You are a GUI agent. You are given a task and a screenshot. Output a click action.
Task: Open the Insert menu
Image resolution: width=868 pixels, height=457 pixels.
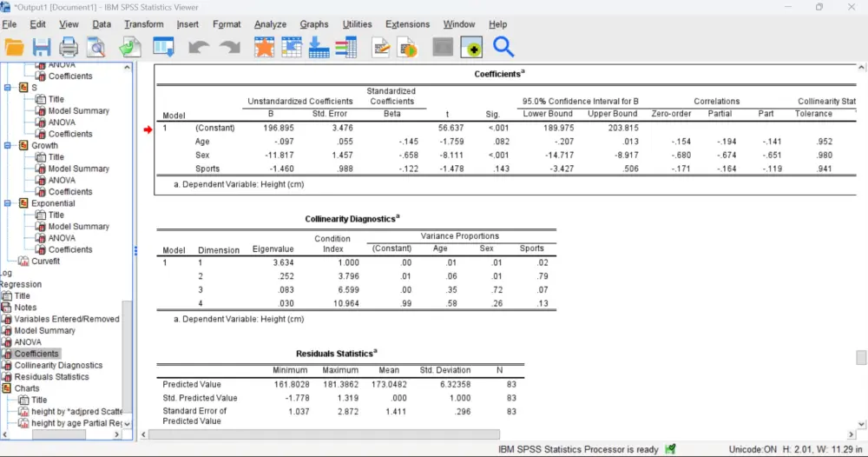[x=187, y=24]
